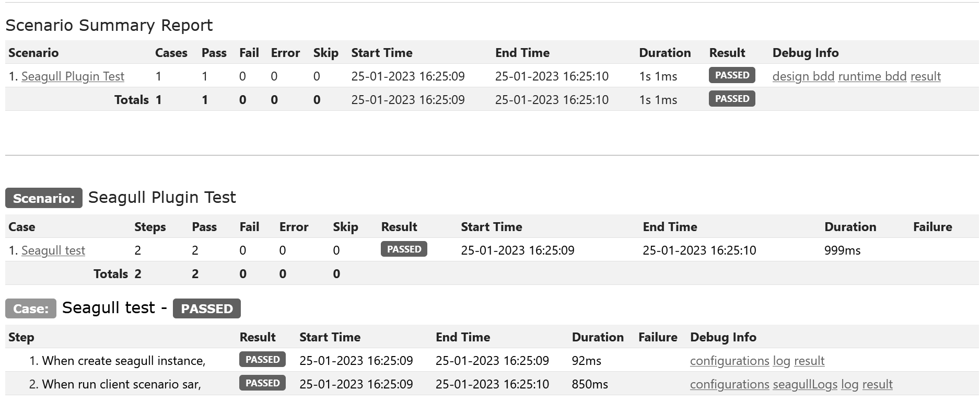Open the scenario summary result link
980x401 pixels.
pyautogui.click(x=925, y=76)
